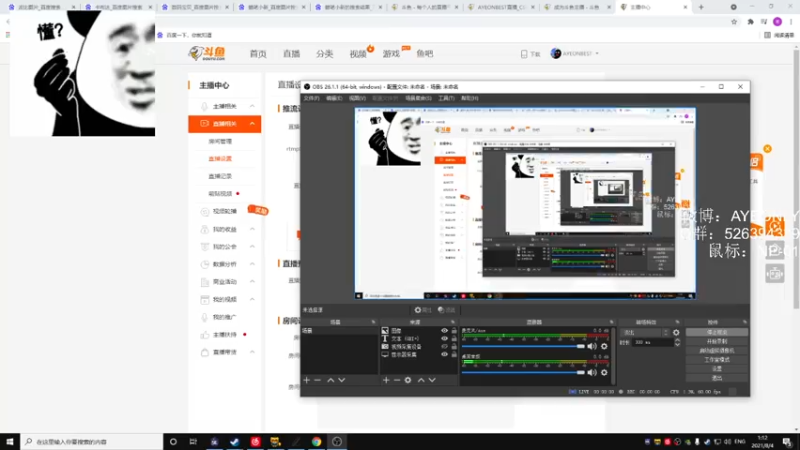Open the scene transition properties gear
The image size is (800, 450).
point(676,333)
